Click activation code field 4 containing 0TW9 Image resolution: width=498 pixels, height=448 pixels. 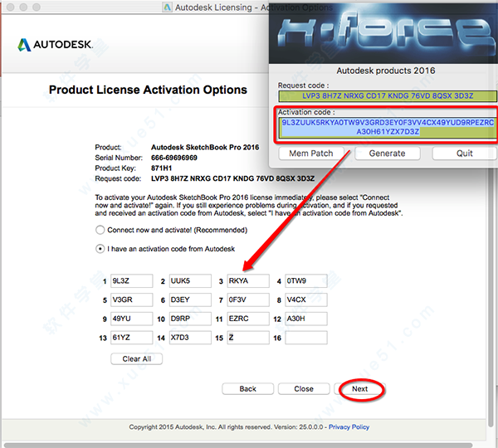pos(306,281)
